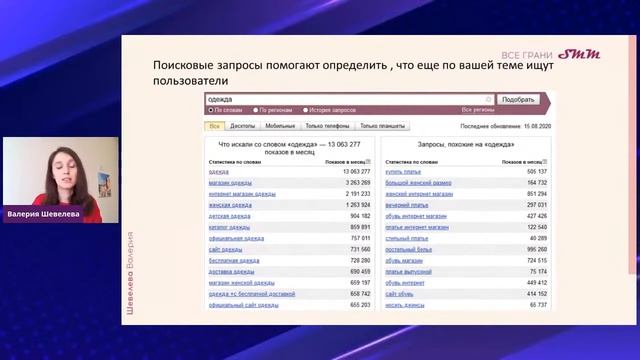Open the help icon beside the left column's 'Показов в месяц'
Image resolution: width=640 pixels, height=360 pixels.
(x=368, y=162)
